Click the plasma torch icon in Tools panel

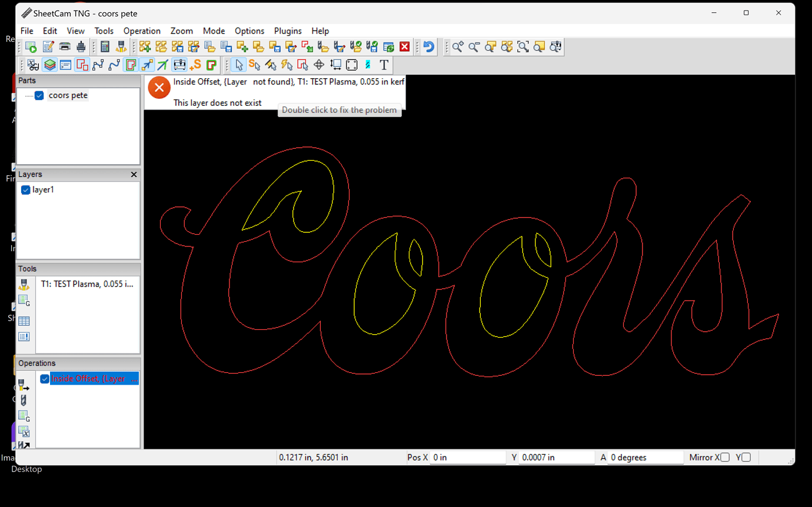24,285
